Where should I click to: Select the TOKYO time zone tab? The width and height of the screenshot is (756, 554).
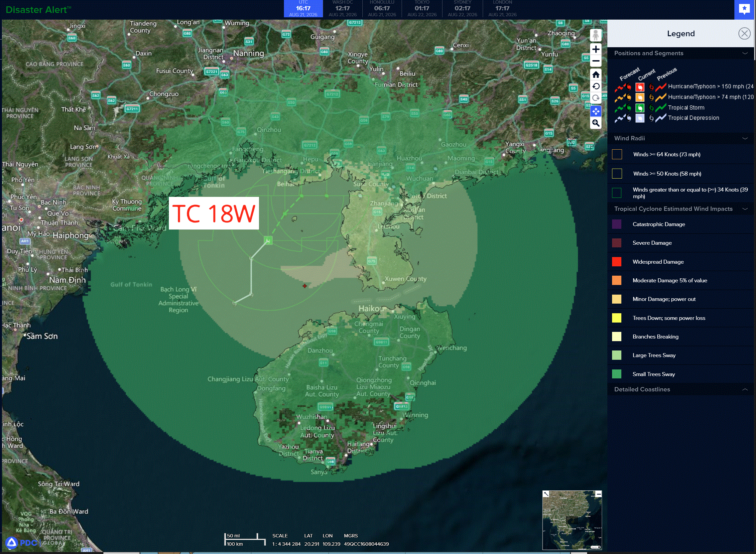click(422, 9)
